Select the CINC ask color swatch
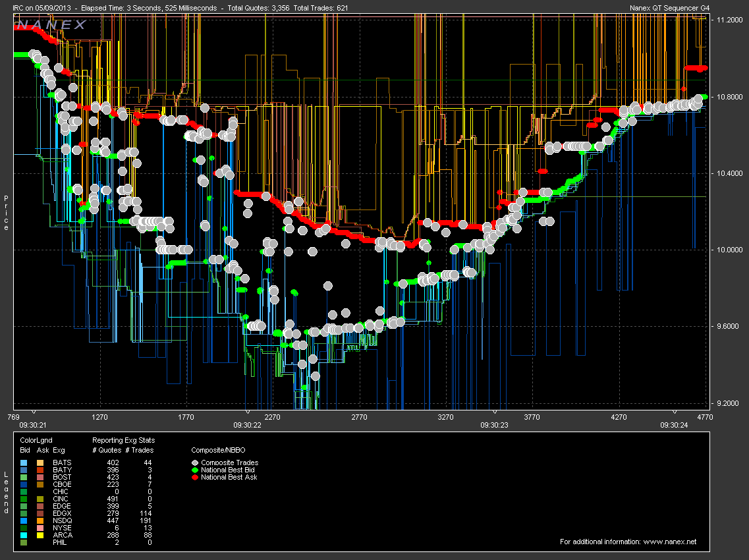 [x=40, y=499]
